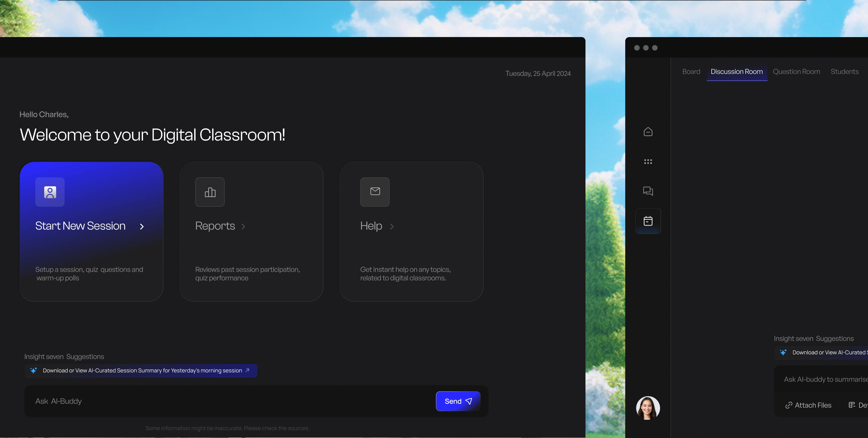Send the message to AI-Buddy
Image resolution: width=868 pixels, height=438 pixels.
click(458, 401)
